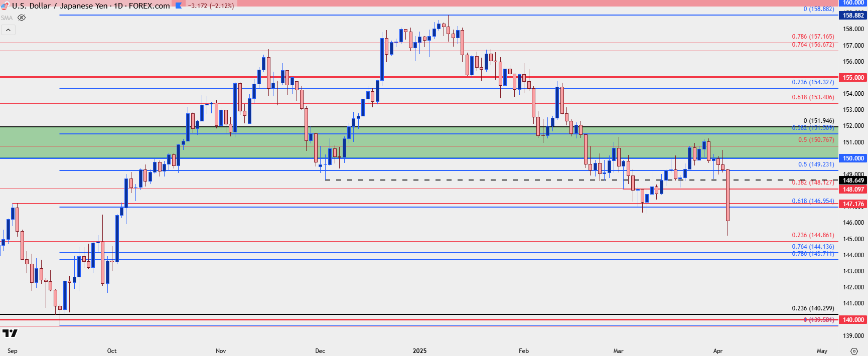868x356 pixels.
Task: Click the blue 150.000 price axis label
Action: pyautogui.click(x=853, y=158)
